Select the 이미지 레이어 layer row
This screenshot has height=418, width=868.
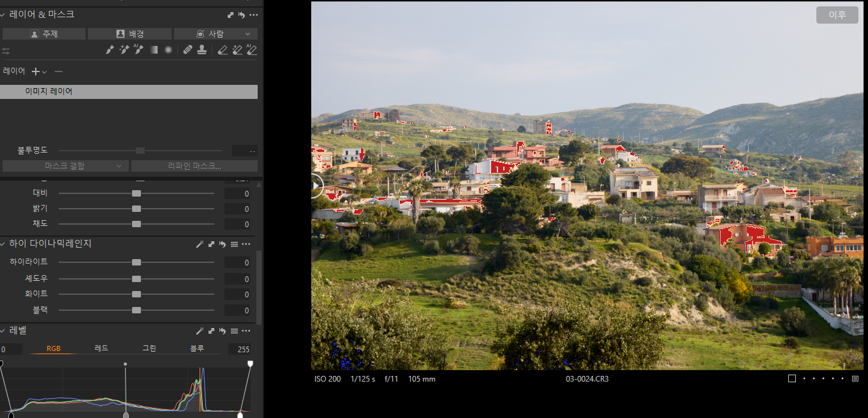tap(129, 92)
